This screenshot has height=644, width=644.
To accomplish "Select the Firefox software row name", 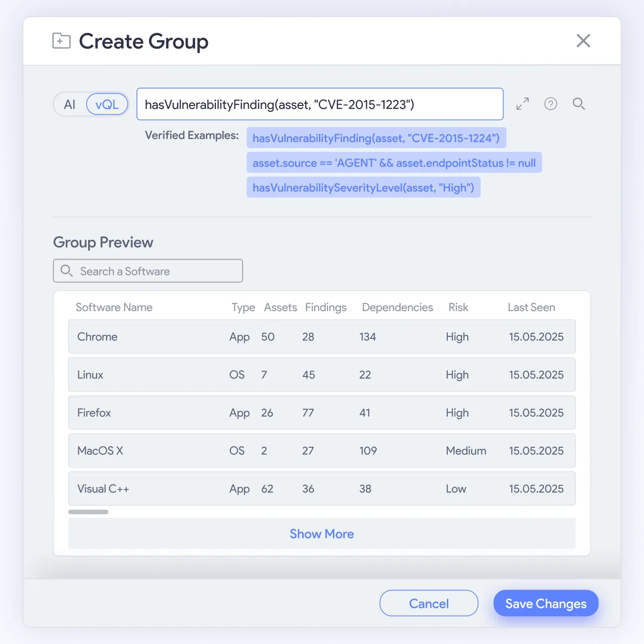I will coord(94,413).
